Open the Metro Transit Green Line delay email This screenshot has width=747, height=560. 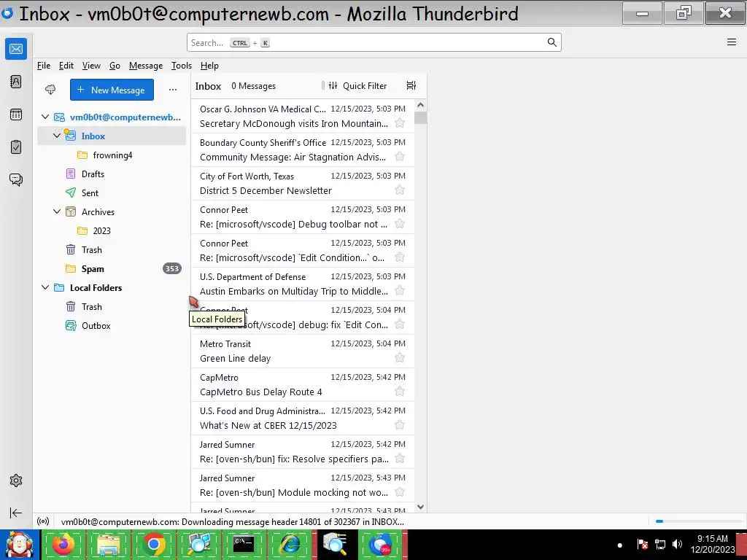(x=303, y=351)
